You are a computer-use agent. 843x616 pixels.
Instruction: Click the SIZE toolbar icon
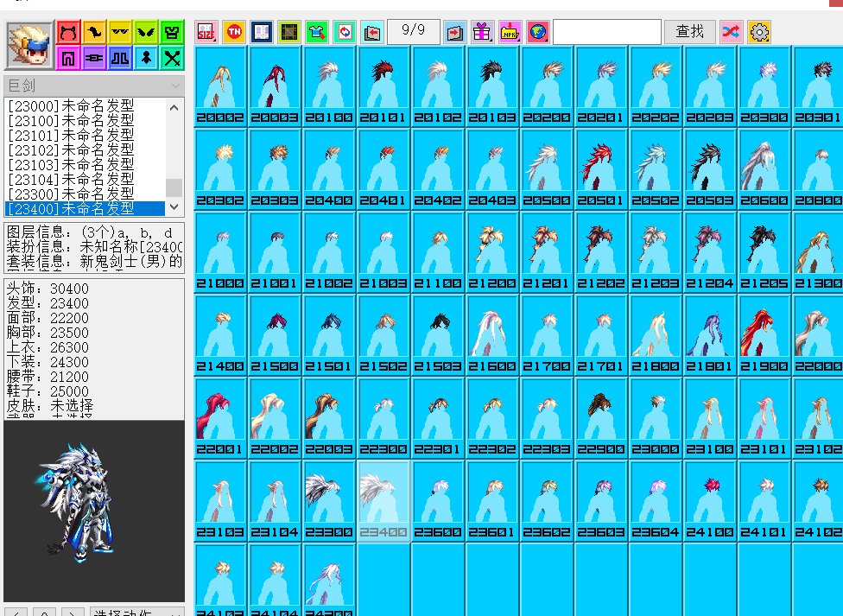click(206, 33)
